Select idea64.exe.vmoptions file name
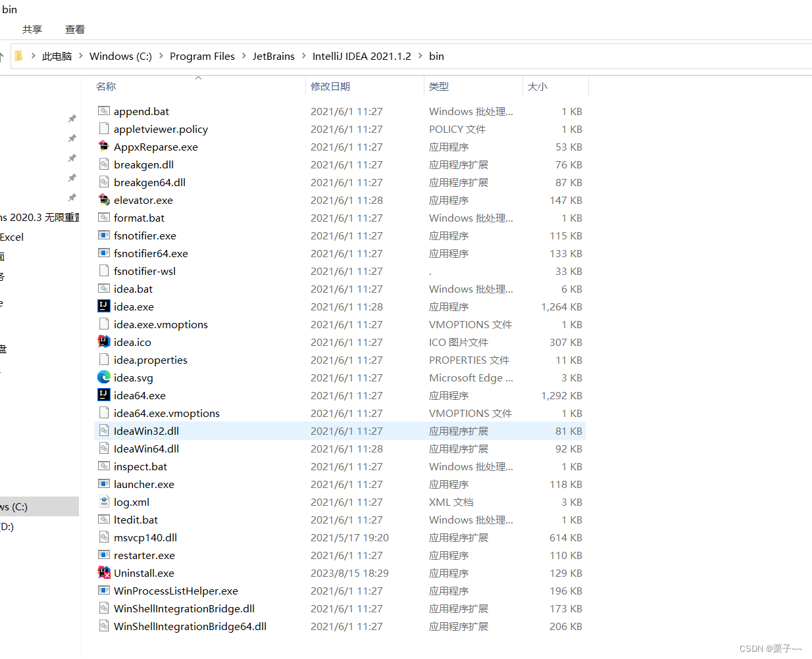This screenshot has width=812, height=659. pos(166,413)
